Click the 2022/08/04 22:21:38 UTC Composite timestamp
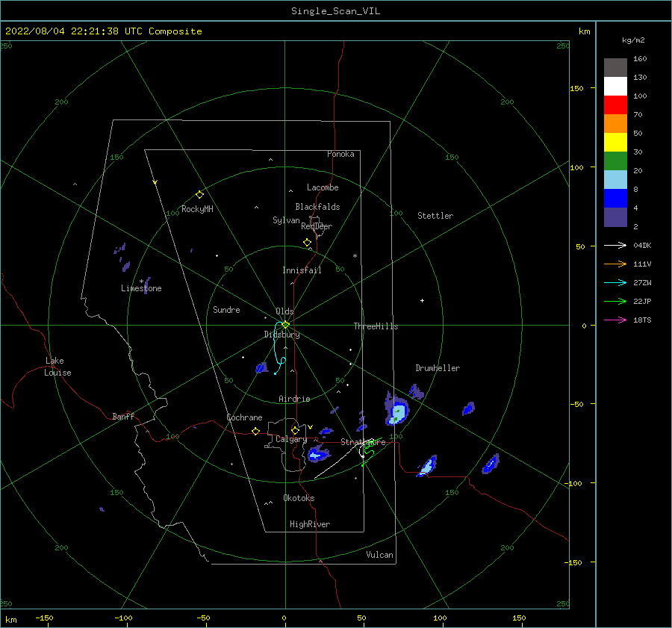 (x=103, y=31)
